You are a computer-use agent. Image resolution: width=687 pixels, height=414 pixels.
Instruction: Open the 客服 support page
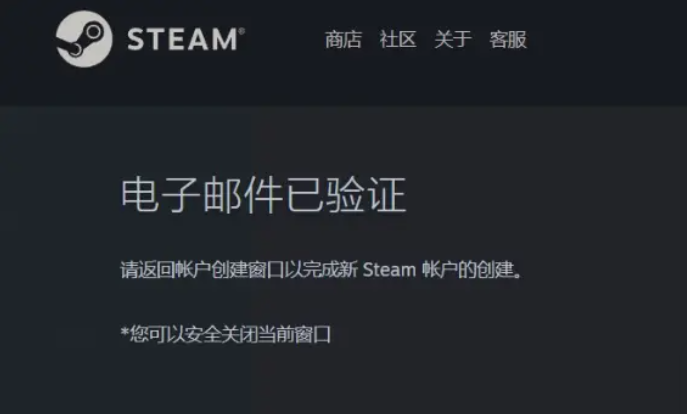(508, 40)
